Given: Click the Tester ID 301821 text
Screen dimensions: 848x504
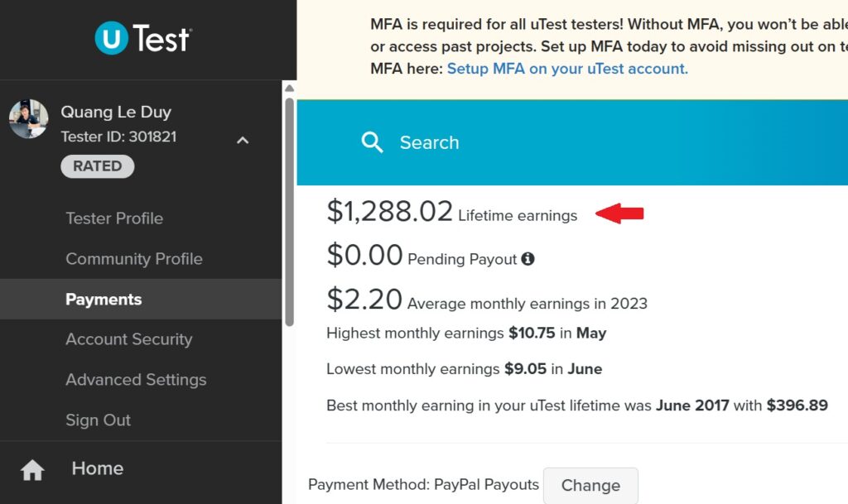Looking at the screenshot, I should tap(118, 135).
